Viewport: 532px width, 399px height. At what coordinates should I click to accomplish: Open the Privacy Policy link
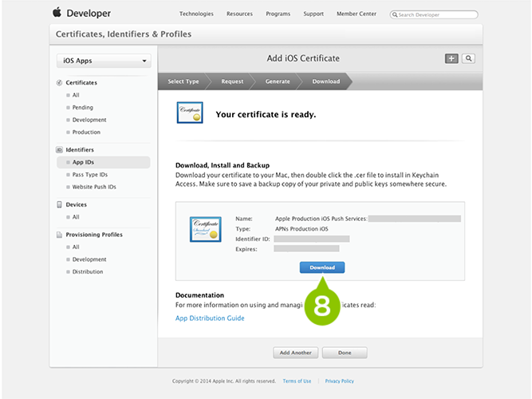(339, 381)
